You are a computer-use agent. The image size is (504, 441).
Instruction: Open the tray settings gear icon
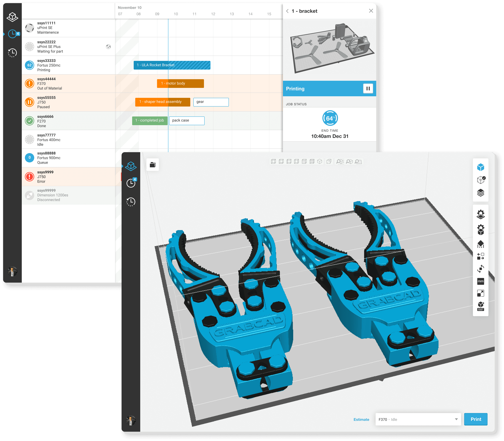point(480,214)
